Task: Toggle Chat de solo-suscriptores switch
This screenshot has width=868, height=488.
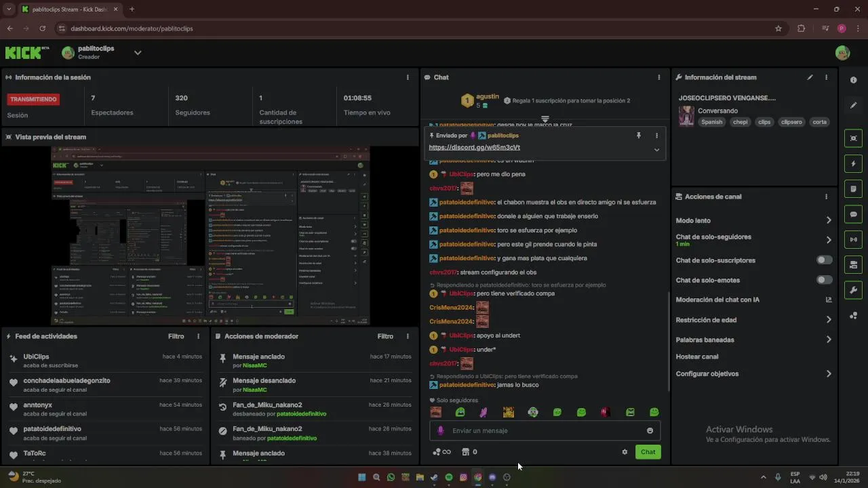Action: [x=825, y=260]
